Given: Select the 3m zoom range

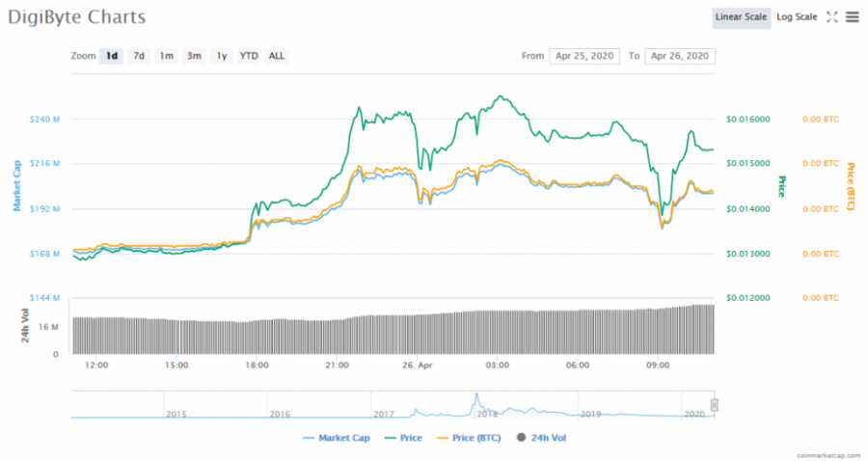Looking at the screenshot, I should pyautogui.click(x=194, y=56).
